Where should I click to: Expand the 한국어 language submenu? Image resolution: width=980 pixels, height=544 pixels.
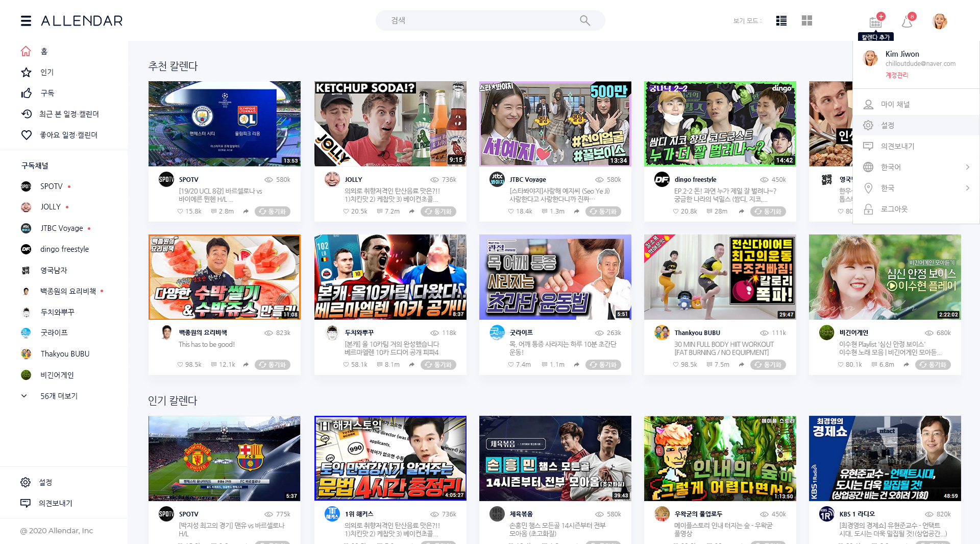pyautogui.click(x=967, y=167)
